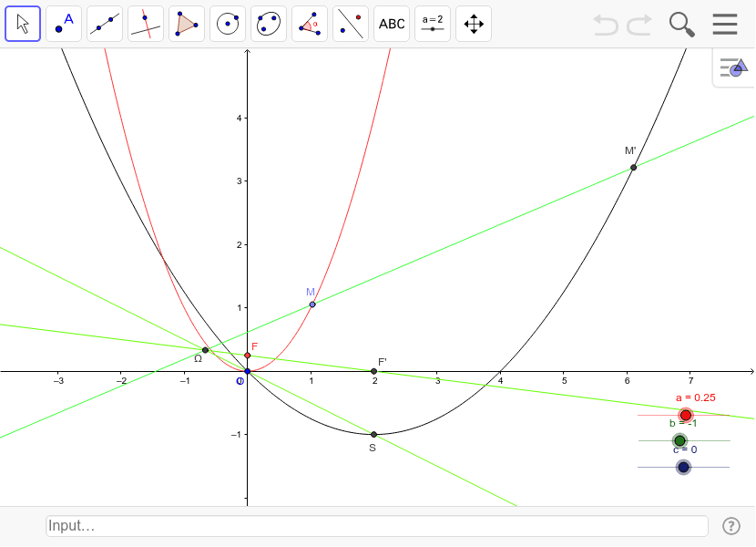Select the Line through two points tool
756x547 pixels.
[x=105, y=24]
